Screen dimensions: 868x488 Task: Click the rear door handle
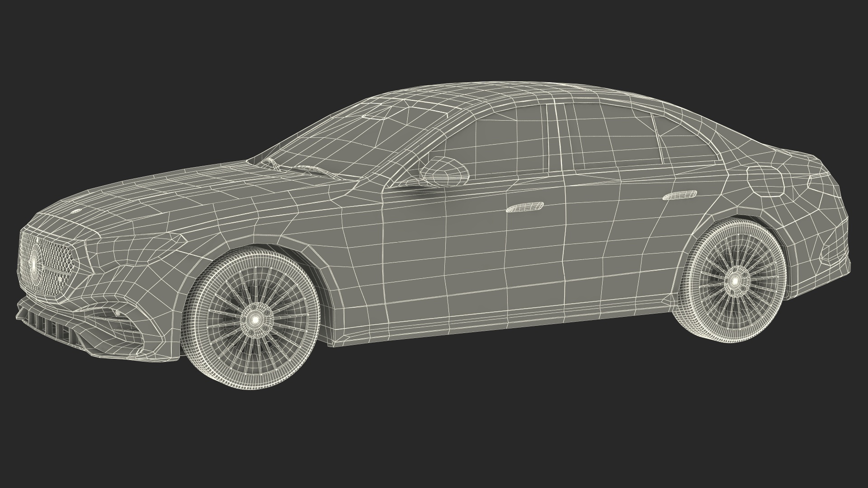679,196
